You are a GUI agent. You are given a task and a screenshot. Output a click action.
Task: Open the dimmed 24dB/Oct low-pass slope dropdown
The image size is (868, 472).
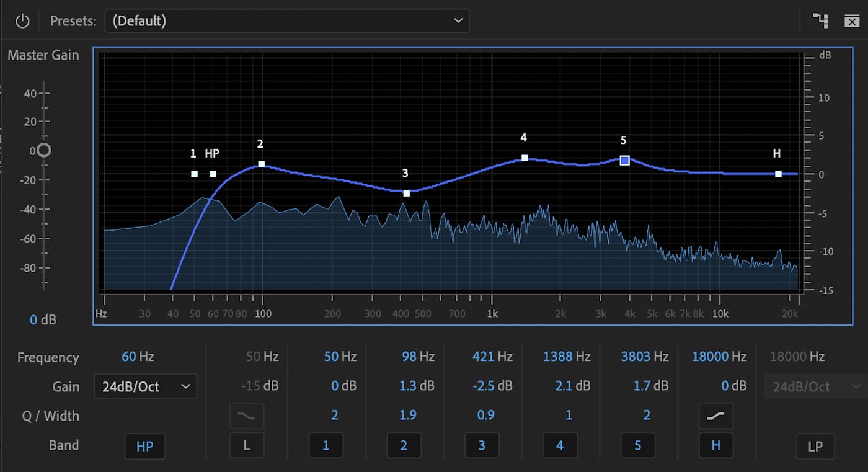pyautogui.click(x=815, y=386)
